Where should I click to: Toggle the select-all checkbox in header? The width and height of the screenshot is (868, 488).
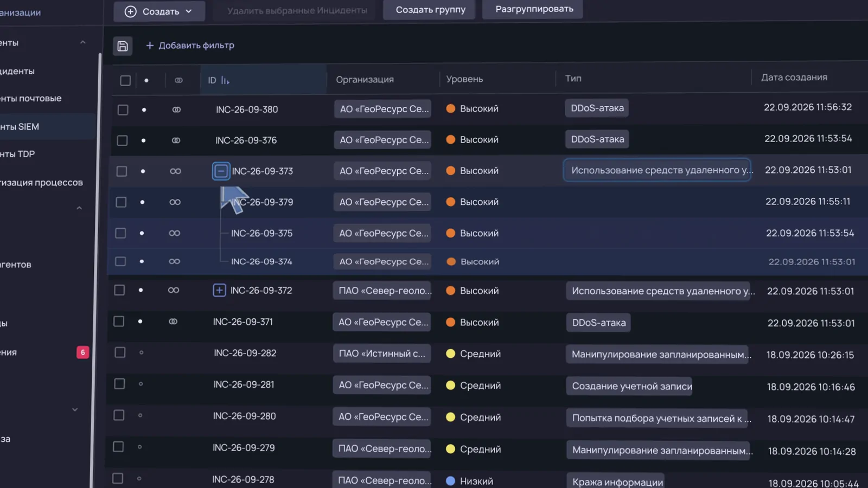(x=125, y=80)
